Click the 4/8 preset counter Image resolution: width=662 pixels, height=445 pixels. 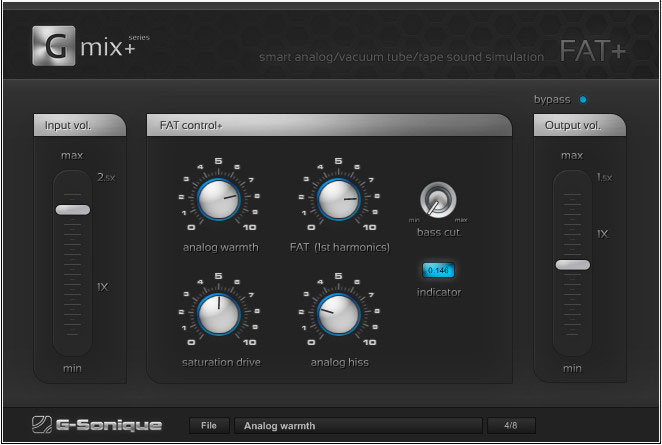coord(511,426)
